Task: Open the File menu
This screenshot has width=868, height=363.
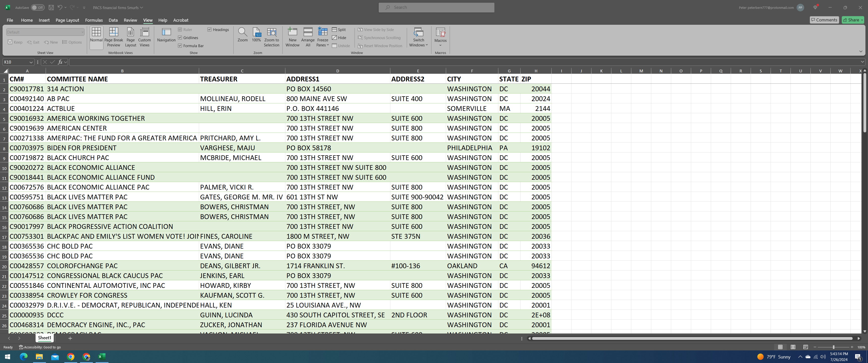Action: pyautogui.click(x=10, y=20)
